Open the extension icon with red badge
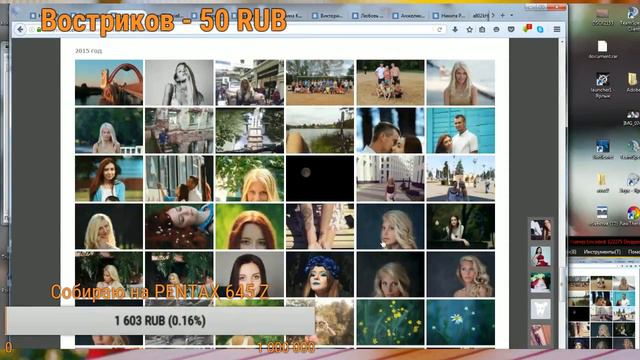The image size is (640, 360). click(x=527, y=29)
